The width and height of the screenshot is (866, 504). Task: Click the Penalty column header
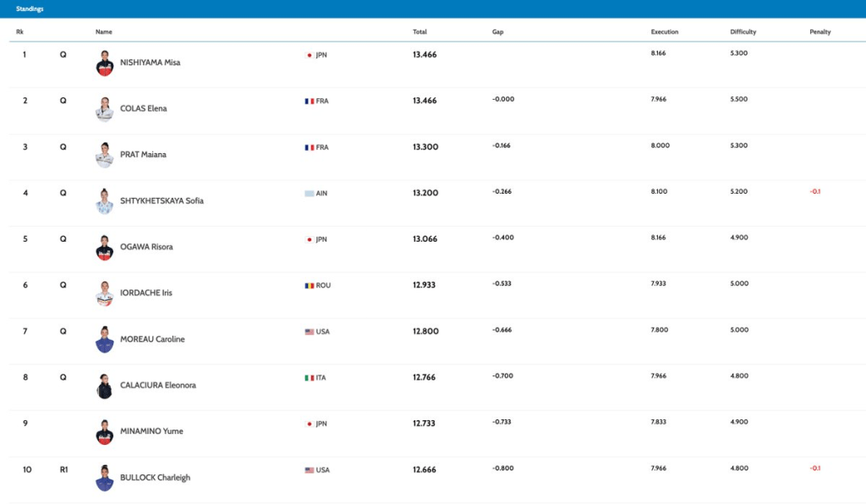tap(819, 32)
